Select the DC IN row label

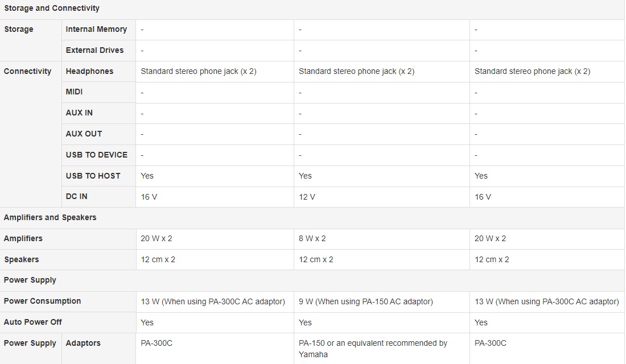pos(76,196)
